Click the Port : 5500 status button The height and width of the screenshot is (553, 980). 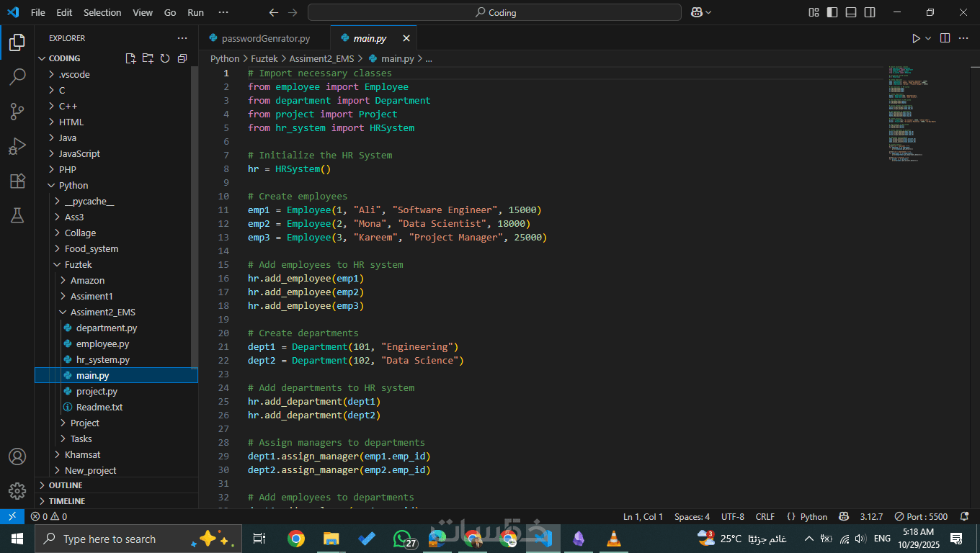[x=921, y=516]
